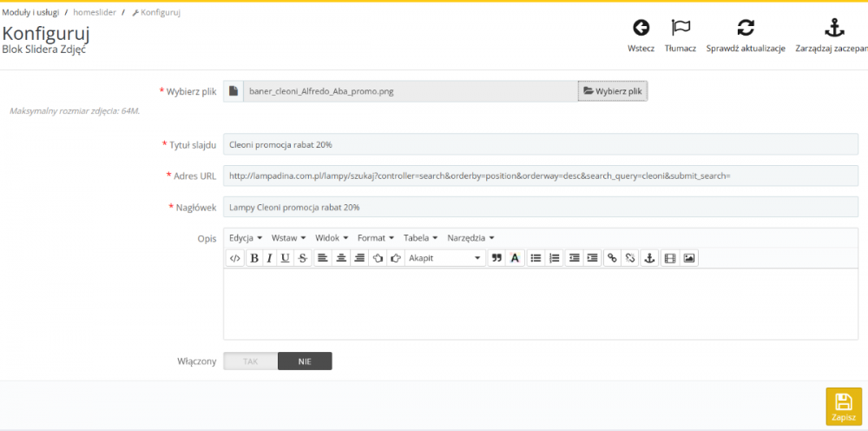Open the Wstaw menu
The width and height of the screenshot is (868, 431).
tap(287, 237)
